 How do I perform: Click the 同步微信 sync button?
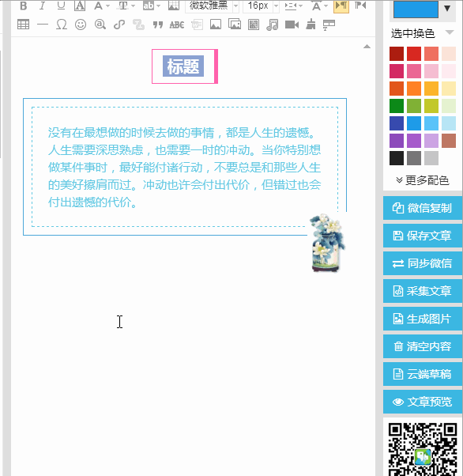click(x=423, y=263)
